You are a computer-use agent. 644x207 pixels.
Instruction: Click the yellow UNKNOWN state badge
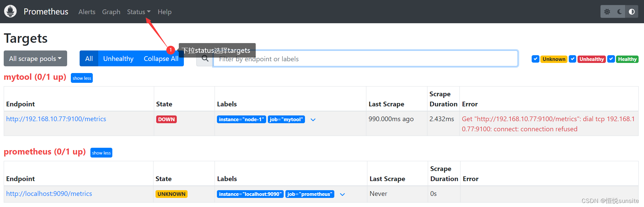[x=171, y=194]
